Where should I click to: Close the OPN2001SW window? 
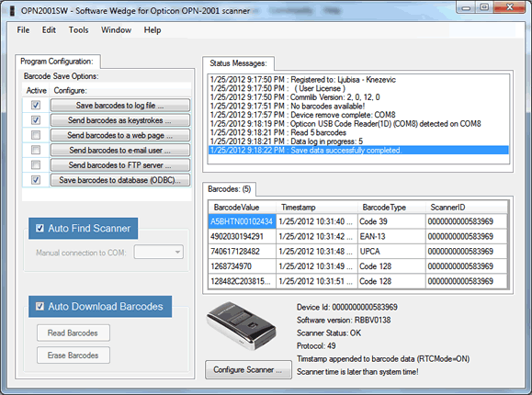tap(510, 7)
